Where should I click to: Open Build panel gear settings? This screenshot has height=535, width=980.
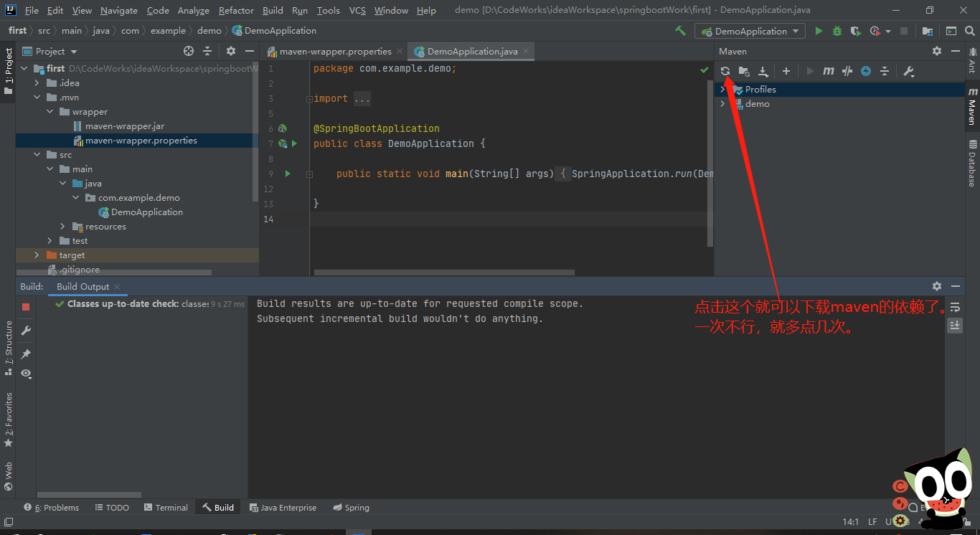pos(937,286)
